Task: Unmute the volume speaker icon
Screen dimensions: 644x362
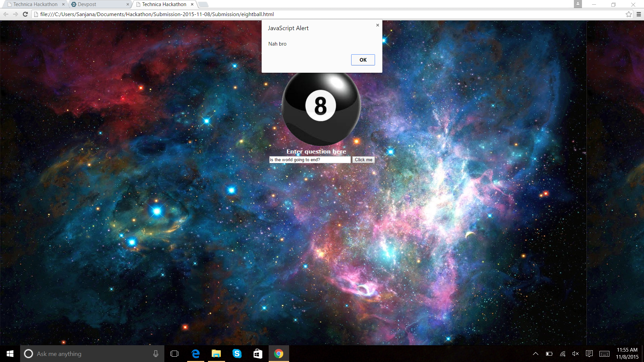Action: (576, 354)
